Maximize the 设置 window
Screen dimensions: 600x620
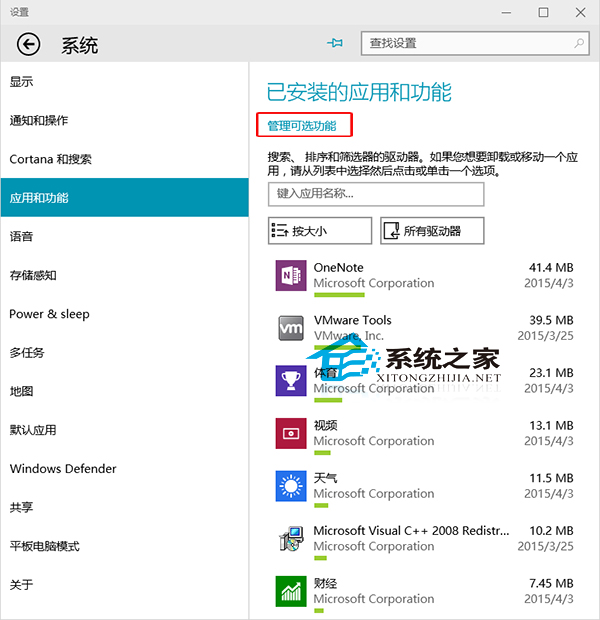(543, 12)
